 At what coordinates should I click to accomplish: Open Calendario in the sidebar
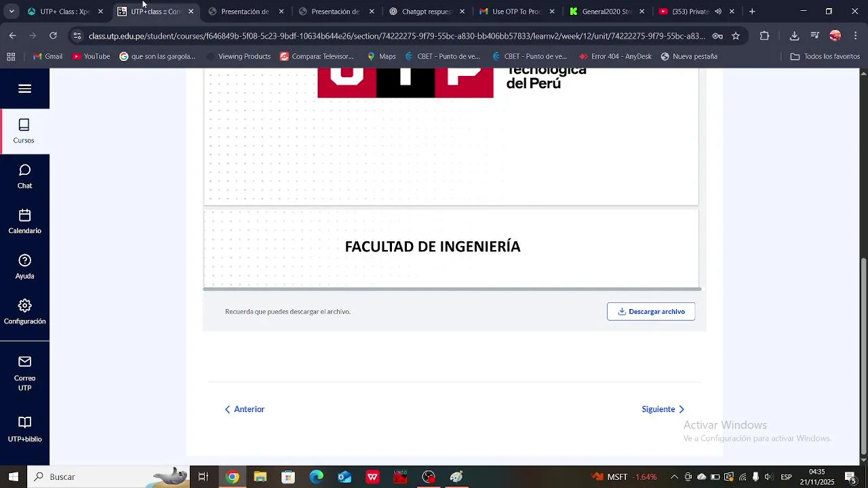point(25,222)
